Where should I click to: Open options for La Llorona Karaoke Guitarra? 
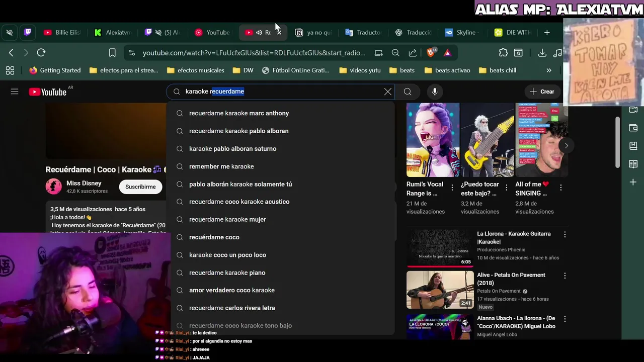pyautogui.click(x=565, y=234)
